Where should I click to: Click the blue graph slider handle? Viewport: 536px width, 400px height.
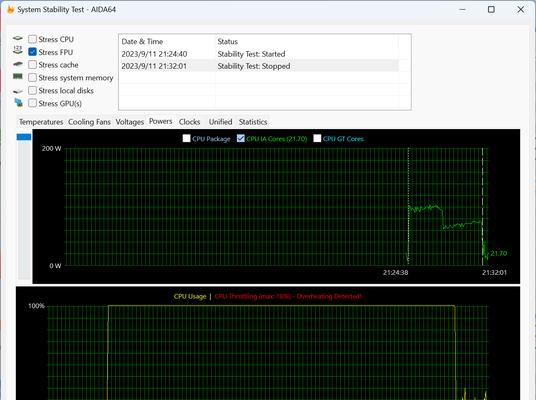pyautogui.click(x=24, y=137)
